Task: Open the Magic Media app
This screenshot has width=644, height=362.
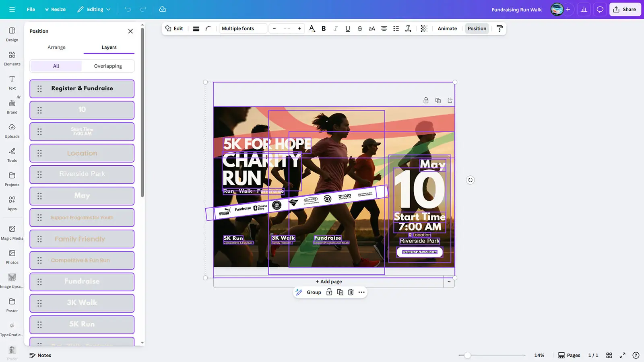Action: coord(12,232)
